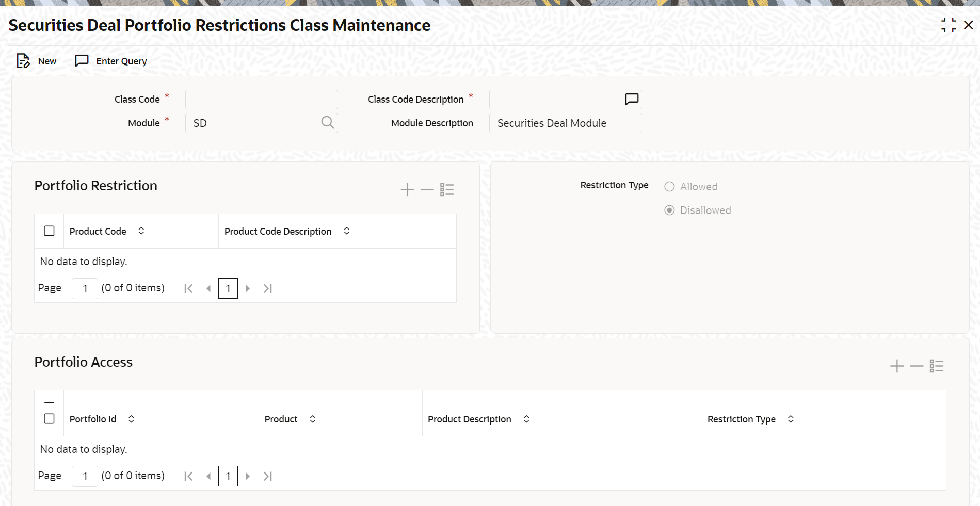
Task: Click the Class Code input field
Action: pyautogui.click(x=261, y=99)
